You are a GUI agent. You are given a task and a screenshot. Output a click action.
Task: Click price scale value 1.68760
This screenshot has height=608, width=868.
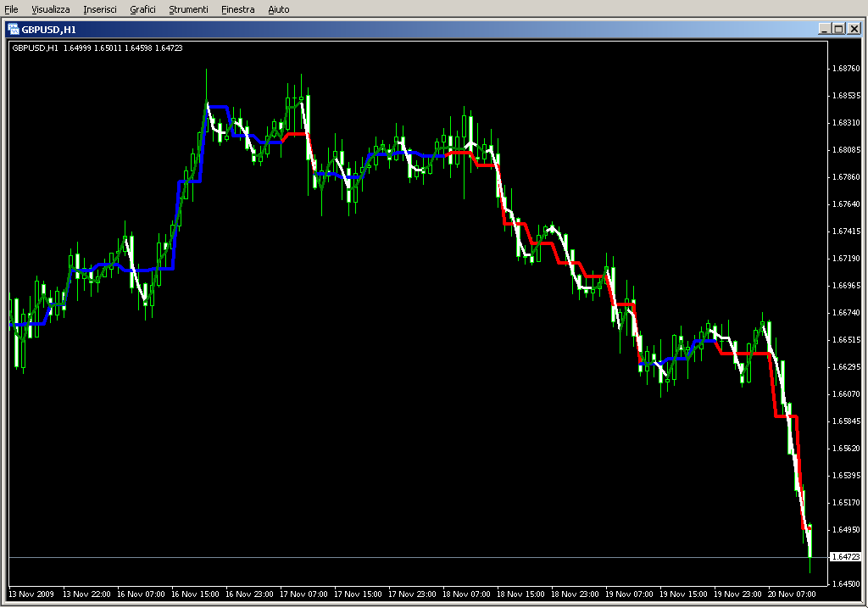[x=847, y=69]
